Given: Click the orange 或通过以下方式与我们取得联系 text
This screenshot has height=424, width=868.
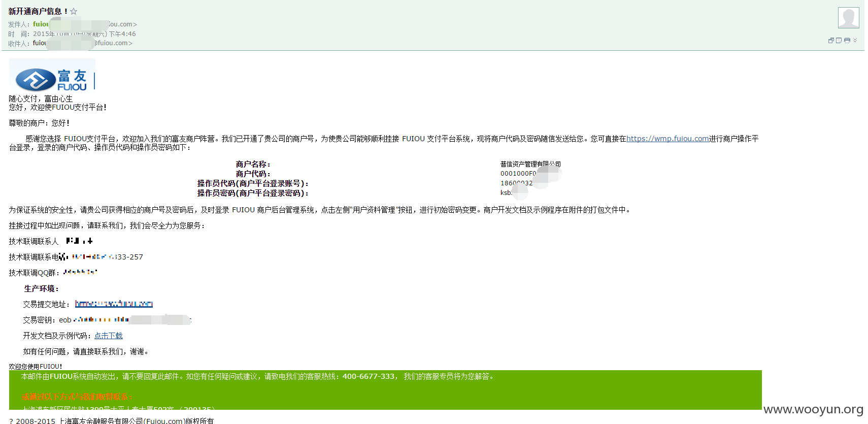Looking at the screenshot, I should [x=78, y=397].
